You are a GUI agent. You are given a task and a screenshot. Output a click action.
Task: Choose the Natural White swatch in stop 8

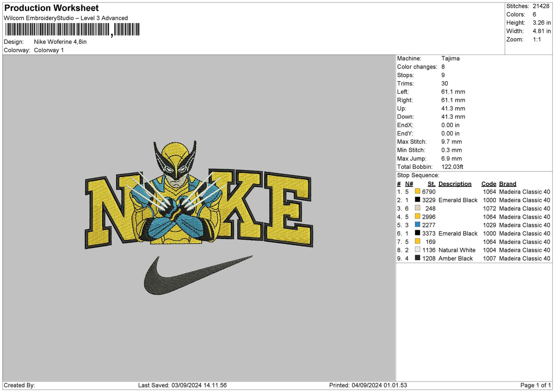pos(418,250)
